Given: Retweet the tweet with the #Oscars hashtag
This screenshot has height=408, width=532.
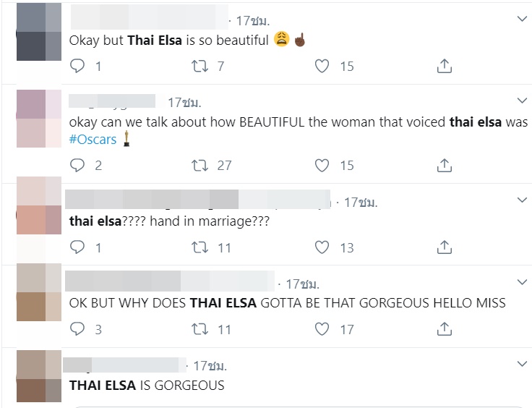Looking at the screenshot, I should 198,165.
